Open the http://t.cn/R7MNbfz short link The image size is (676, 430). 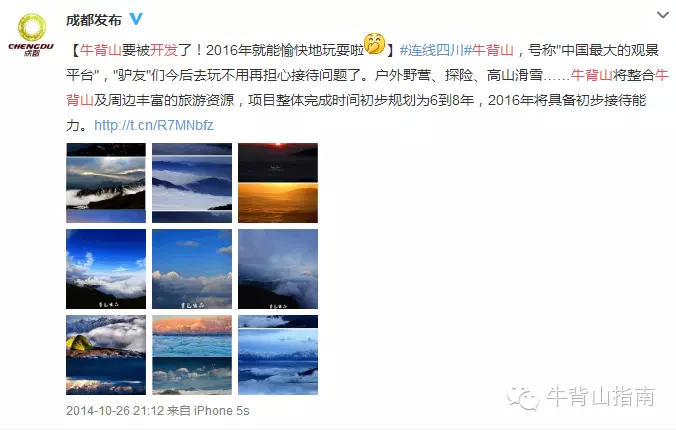click(x=154, y=125)
